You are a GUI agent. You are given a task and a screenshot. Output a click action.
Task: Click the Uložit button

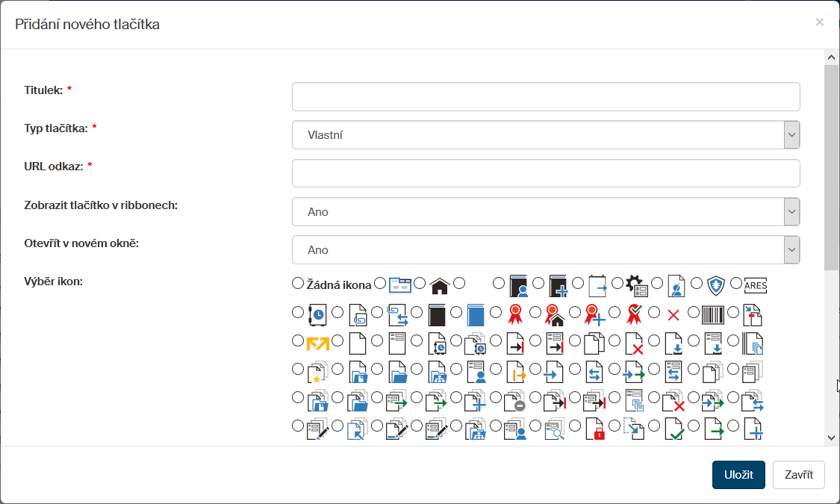[738, 475]
